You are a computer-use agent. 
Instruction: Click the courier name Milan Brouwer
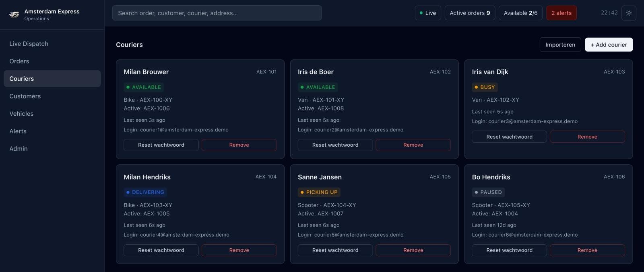pyautogui.click(x=146, y=72)
